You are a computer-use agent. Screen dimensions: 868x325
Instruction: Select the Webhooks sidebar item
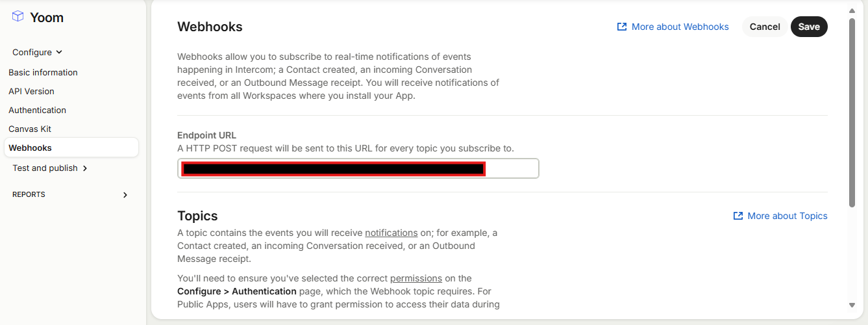click(71, 148)
